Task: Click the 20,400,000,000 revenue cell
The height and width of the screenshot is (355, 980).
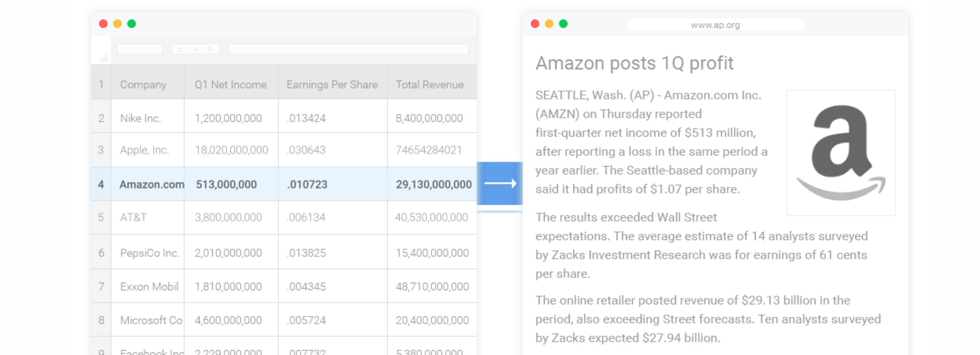Action: pyautogui.click(x=432, y=320)
